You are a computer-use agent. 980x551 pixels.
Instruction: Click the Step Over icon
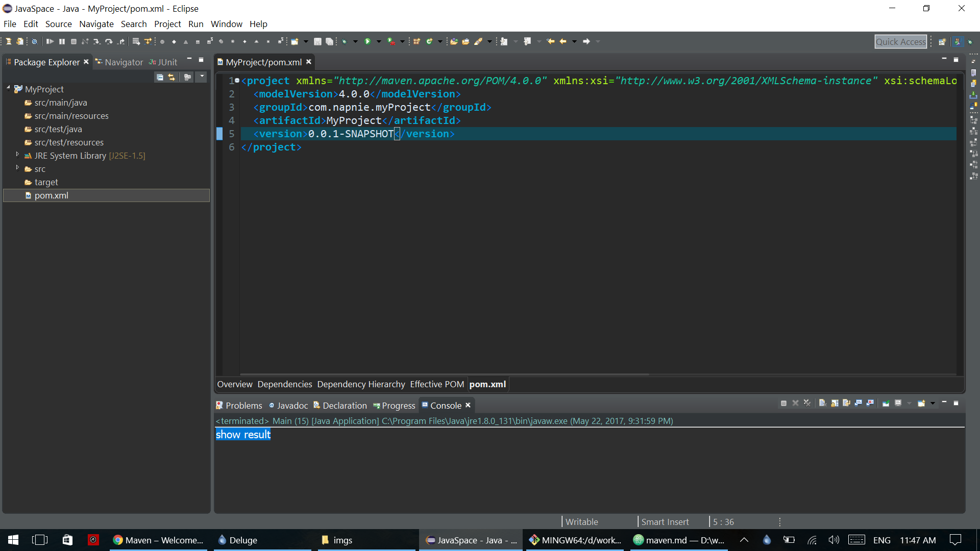tap(109, 41)
